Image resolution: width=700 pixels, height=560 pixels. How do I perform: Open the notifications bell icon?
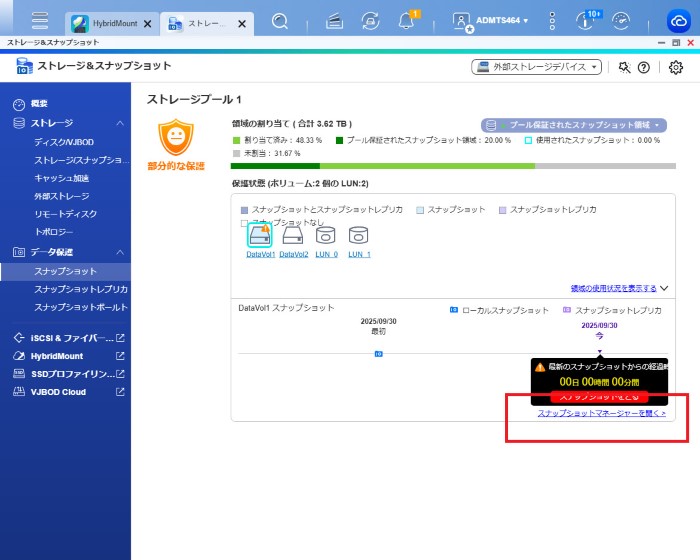click(407, 21)
